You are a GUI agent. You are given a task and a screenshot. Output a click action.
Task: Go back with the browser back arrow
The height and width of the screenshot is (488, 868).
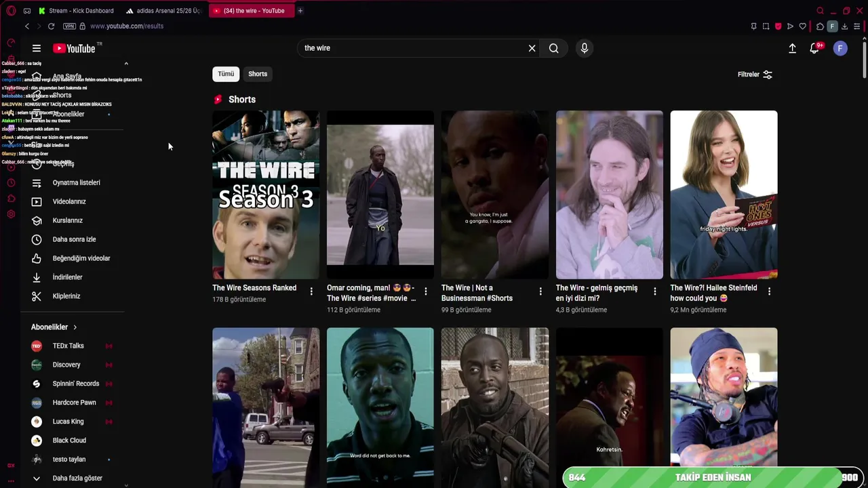click(x=27, y=26)
